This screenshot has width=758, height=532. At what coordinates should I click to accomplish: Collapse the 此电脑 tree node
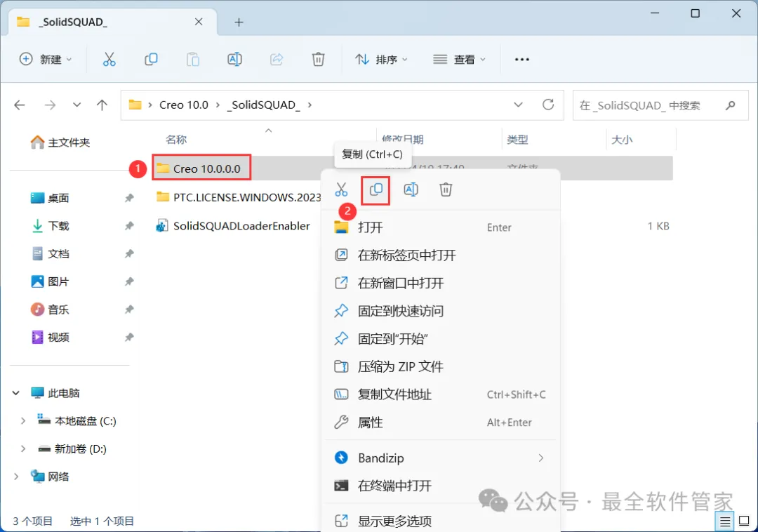[x=16, y=393]
